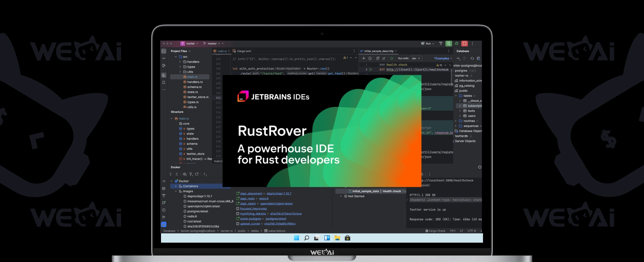Image resolution: width=644 pixels, height=262 pixels.
Task: Open the Services tool window sidebar icon
Action: click(x=164, y=203)
